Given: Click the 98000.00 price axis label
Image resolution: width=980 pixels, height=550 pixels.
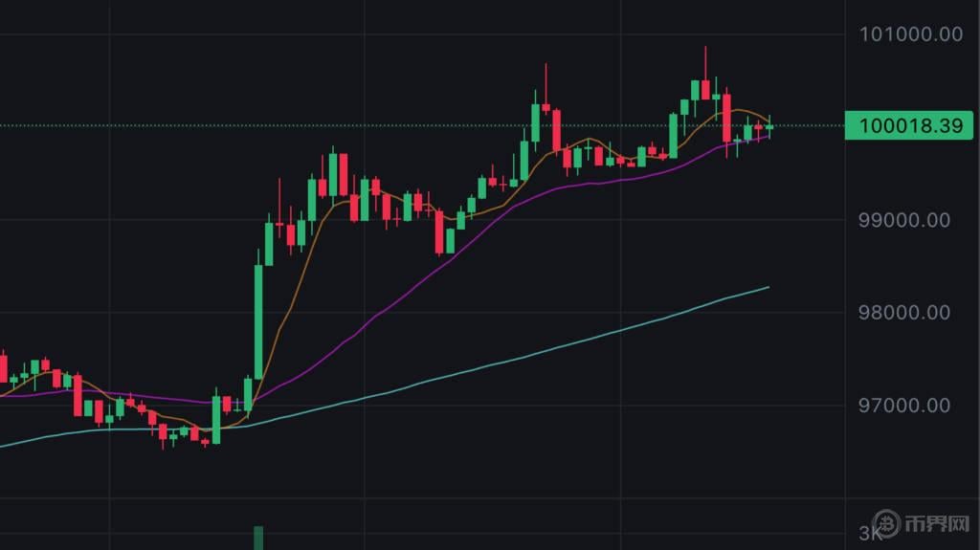Looking at the screenshot, I should pos(904,313).
